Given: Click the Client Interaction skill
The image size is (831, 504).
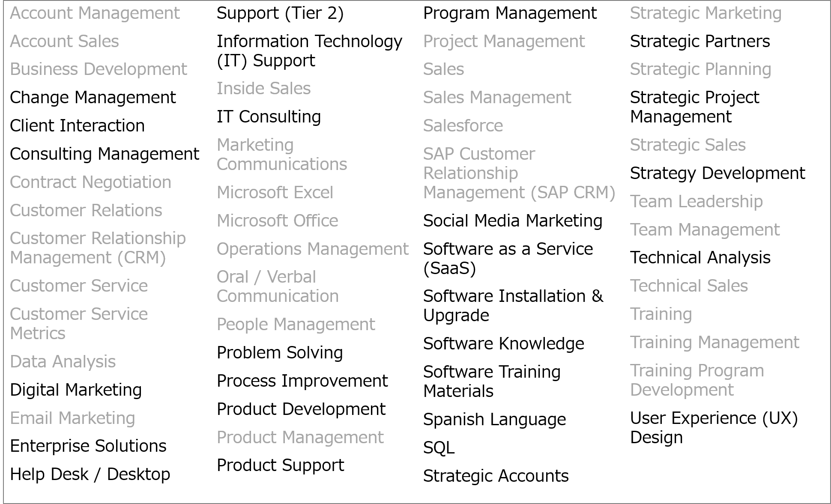Looking at the screenshot, I should [77, 126].
